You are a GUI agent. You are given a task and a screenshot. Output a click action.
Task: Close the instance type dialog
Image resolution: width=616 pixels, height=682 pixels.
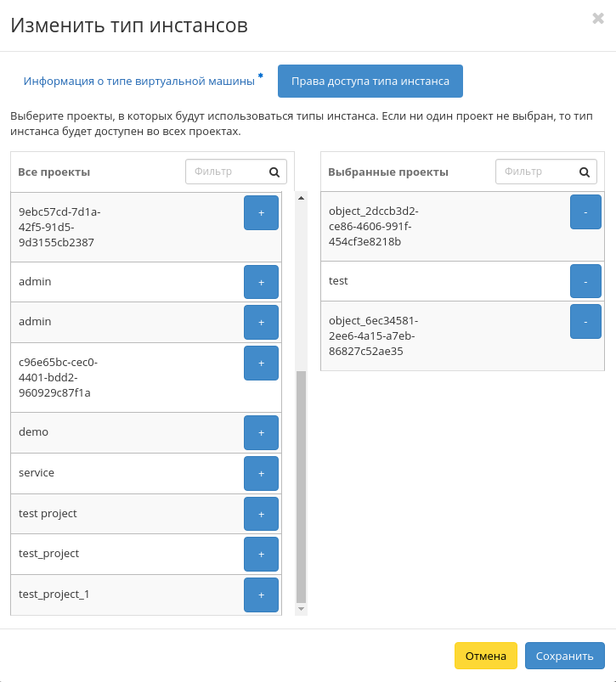click(598, 19)
